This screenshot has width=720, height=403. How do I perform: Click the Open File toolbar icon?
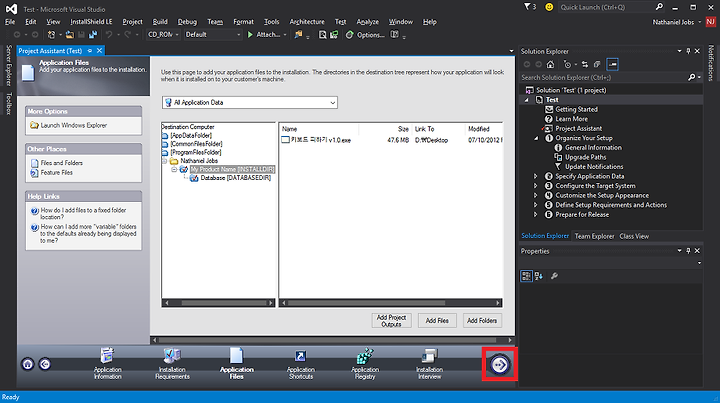pyautogui.click(x=69, y=34)
